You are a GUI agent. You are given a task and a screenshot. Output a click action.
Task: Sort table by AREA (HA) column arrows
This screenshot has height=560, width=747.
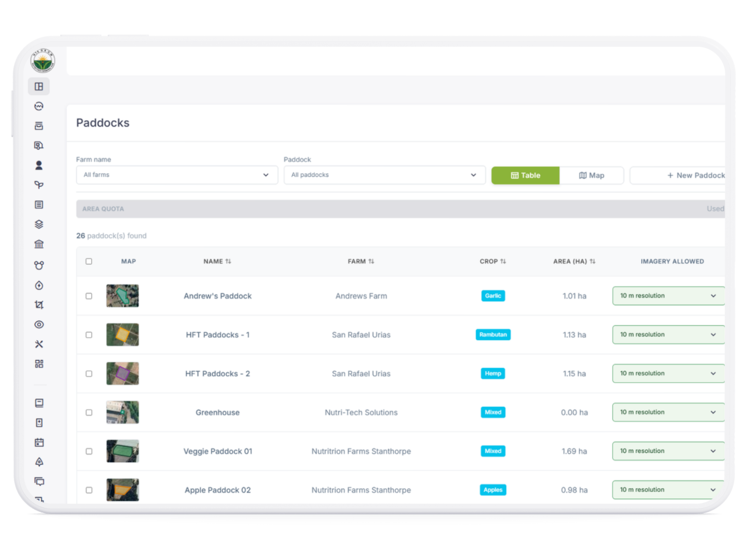593,261
